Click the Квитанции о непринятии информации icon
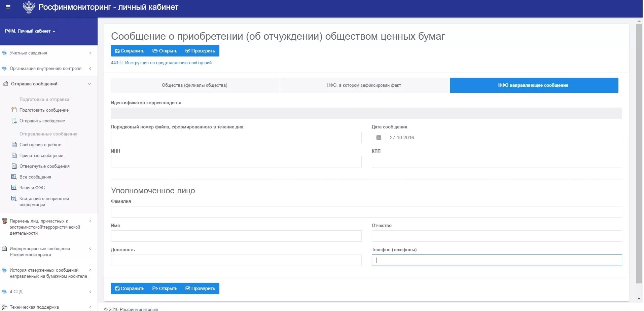 (x=14, y=198)
